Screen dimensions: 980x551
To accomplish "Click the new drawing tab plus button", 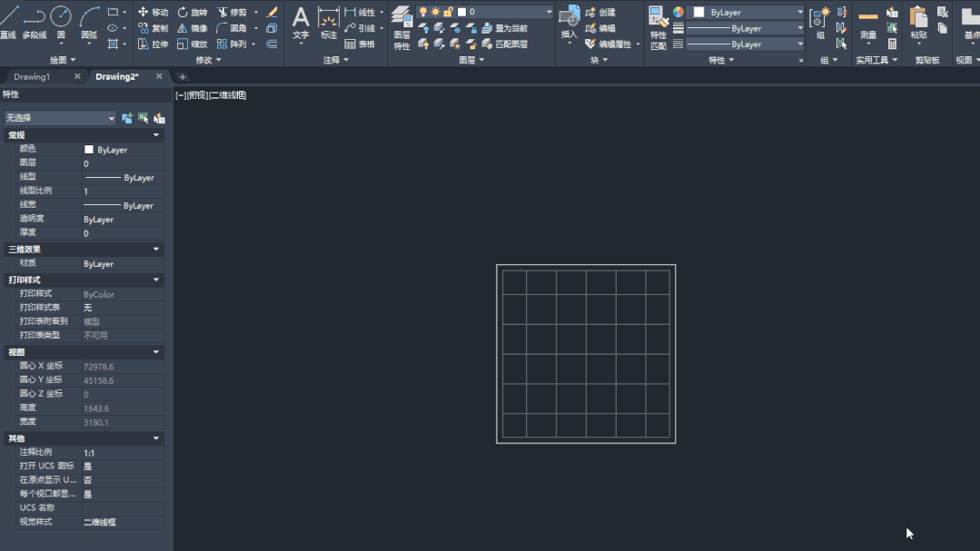I will click(182, 77).
